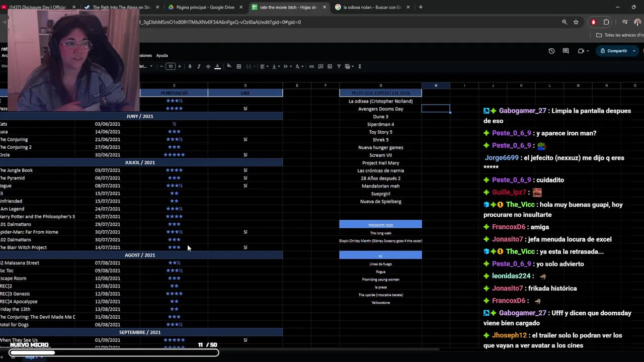
Task: Select column H header
Action: (436, 85)
